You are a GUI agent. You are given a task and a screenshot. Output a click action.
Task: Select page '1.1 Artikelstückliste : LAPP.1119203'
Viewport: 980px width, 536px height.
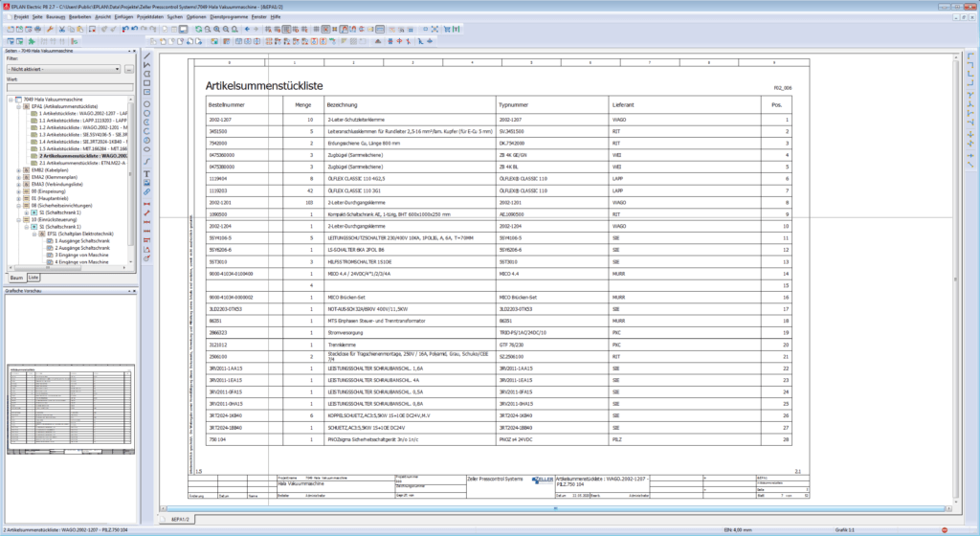pyautogui.click(x=82, y=121)
